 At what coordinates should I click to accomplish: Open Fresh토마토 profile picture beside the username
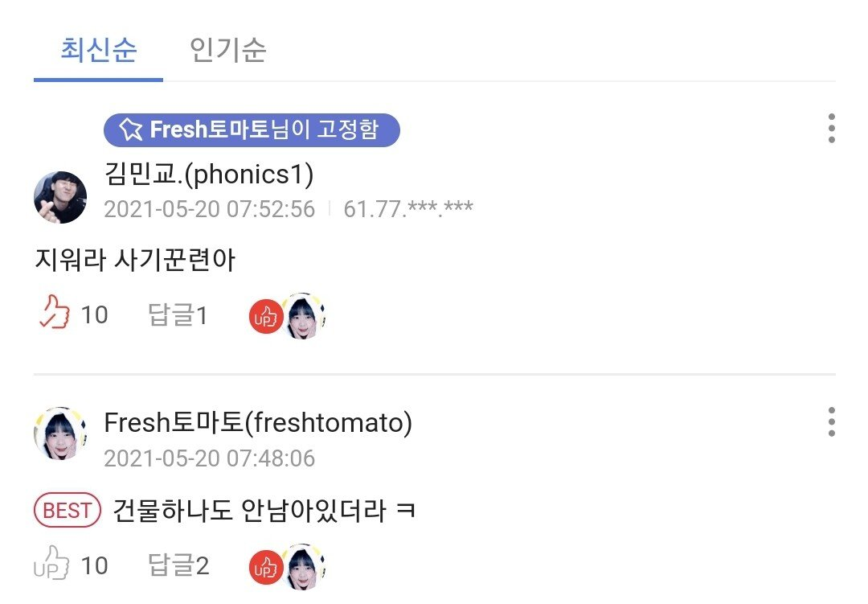60,433
